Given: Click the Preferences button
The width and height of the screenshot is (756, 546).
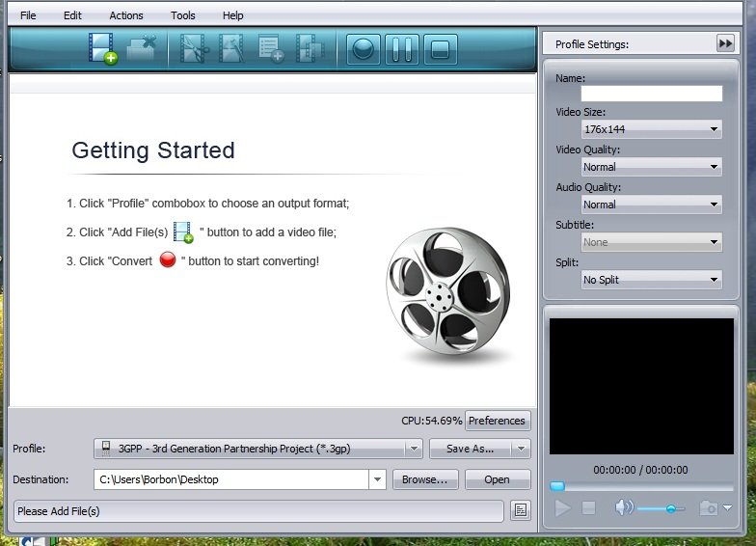Looking at the screenshot, I should click(x=498, y=421).
